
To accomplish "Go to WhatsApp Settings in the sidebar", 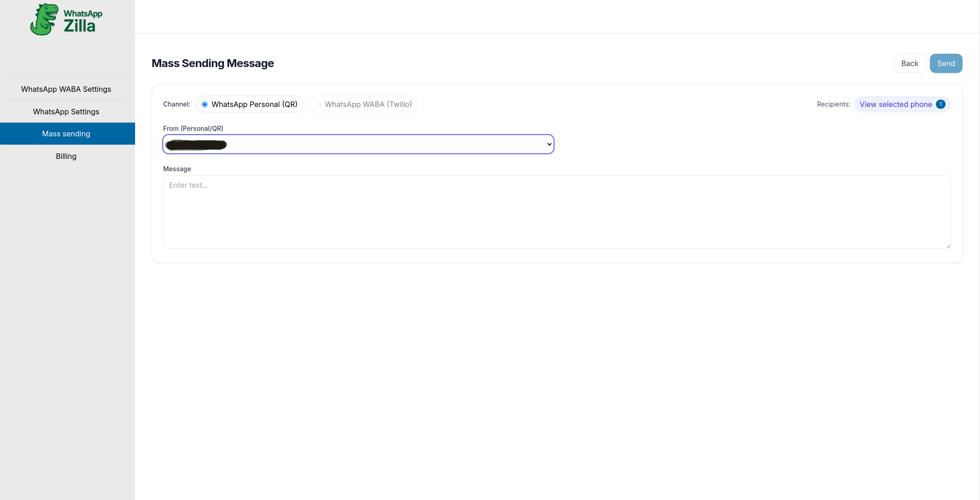I will pyautogui.click(x=66, y=112).
